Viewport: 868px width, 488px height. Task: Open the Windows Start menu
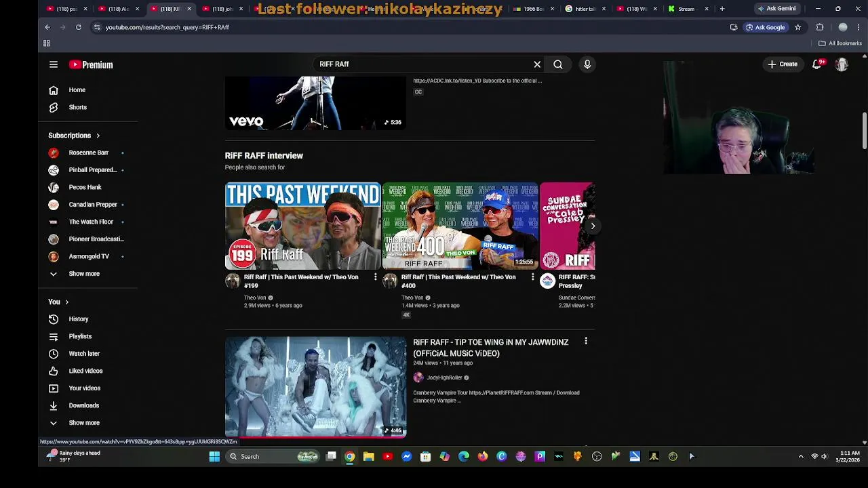point(214,457)
